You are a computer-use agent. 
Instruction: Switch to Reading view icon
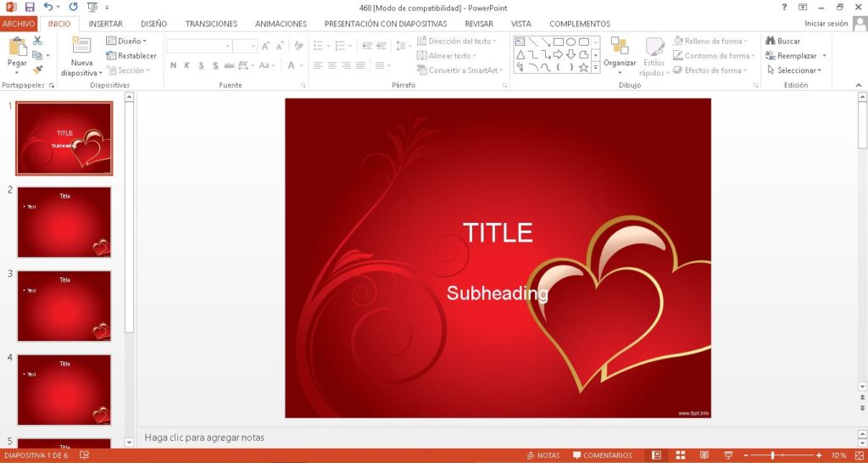point(704,455)
